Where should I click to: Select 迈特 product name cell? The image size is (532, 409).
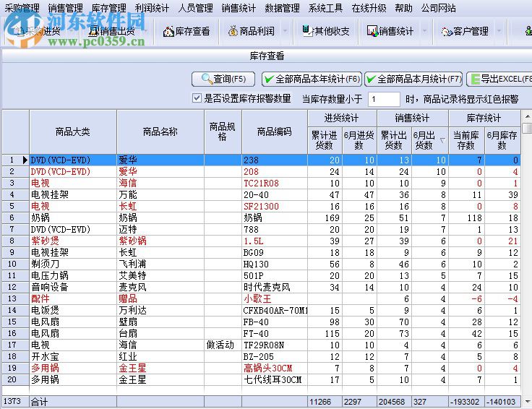[x=160, y=229]
